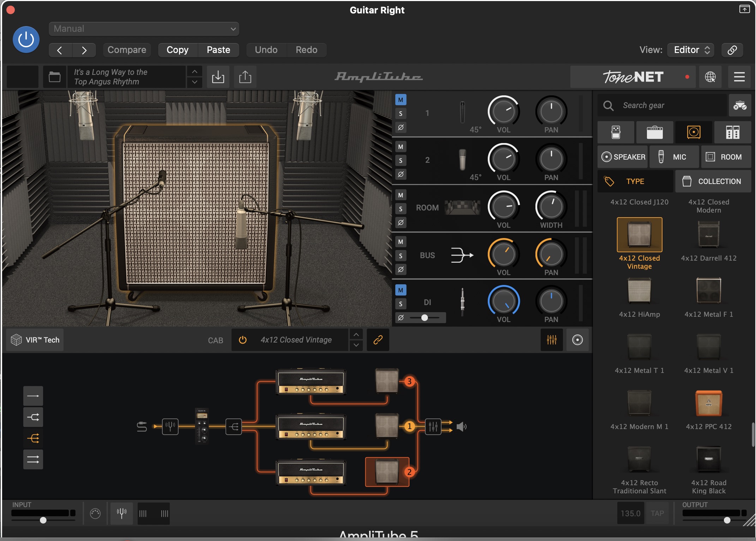This screenshot has height=541, width=756.
Task: Unmute mic 1 with M button
Action: (401, 100)
